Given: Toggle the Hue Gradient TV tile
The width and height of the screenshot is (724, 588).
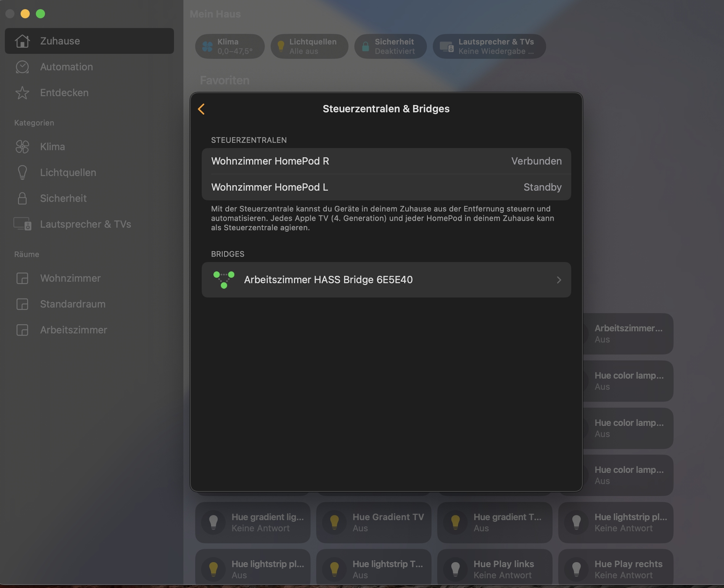Looking at the screenshot, I should [374, 522].
